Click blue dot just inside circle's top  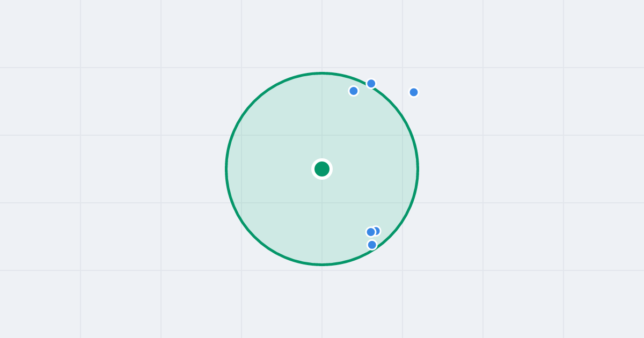[354, 91]
